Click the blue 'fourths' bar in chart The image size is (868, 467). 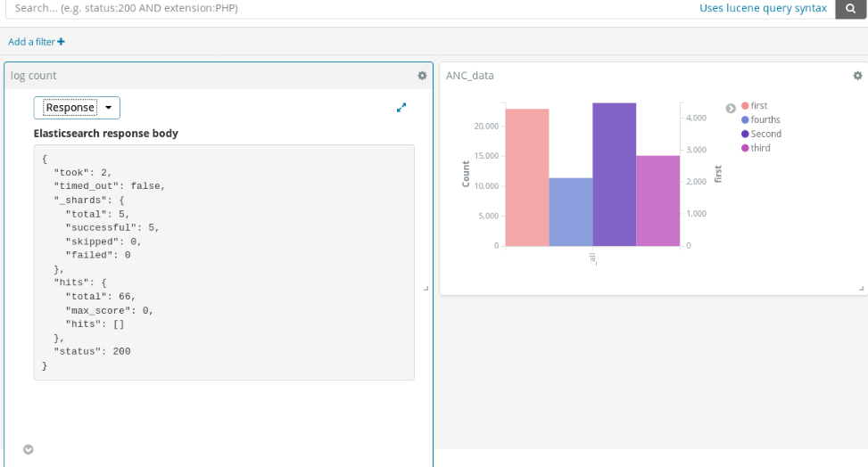[x=570, y=212]
